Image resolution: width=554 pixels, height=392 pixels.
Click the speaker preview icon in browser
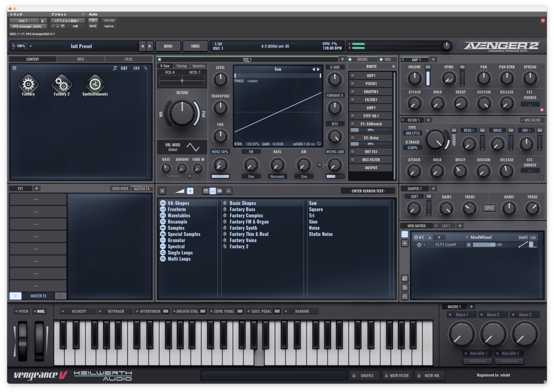(x=190, y=191)
